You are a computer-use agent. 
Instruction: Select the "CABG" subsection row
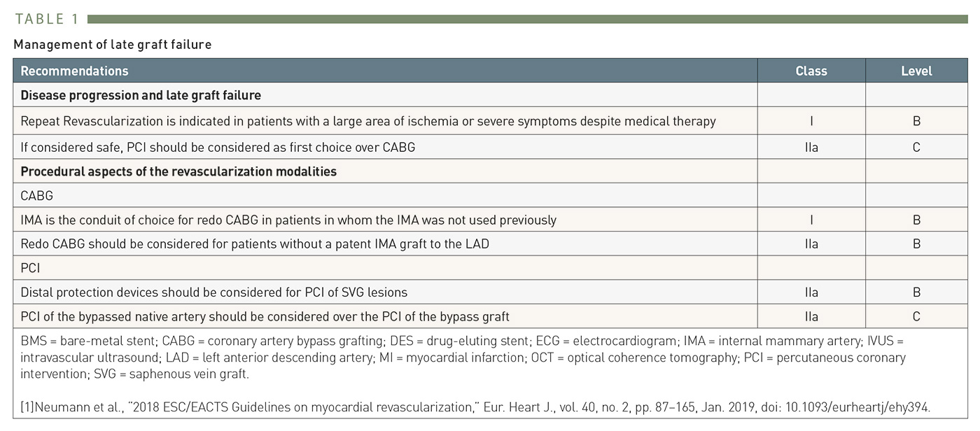[36, 196]
